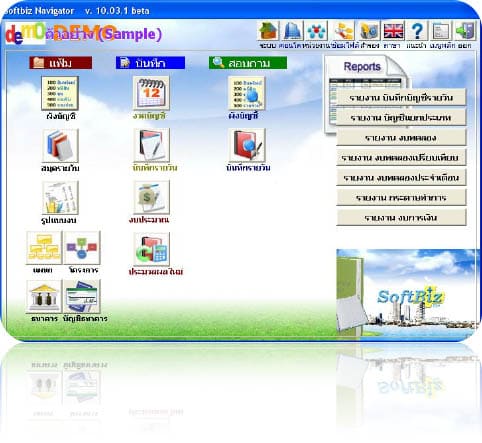Open the organization chart department icon
Viewport: 482px width, 443px height.
[x=44, y=248]
